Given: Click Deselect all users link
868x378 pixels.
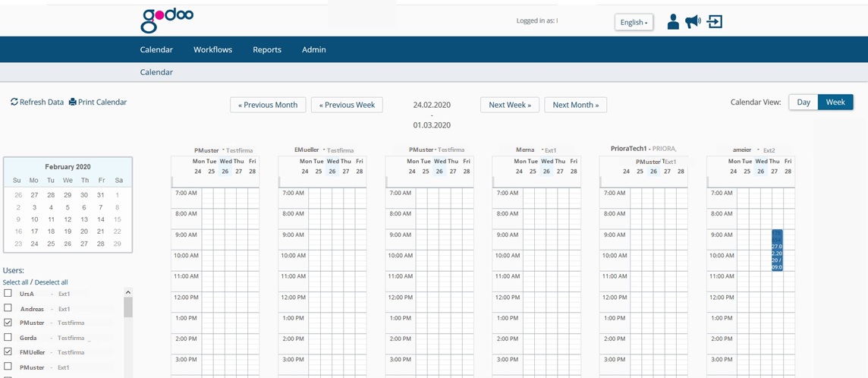Looking at the screenshot, I should click(51, 282).
